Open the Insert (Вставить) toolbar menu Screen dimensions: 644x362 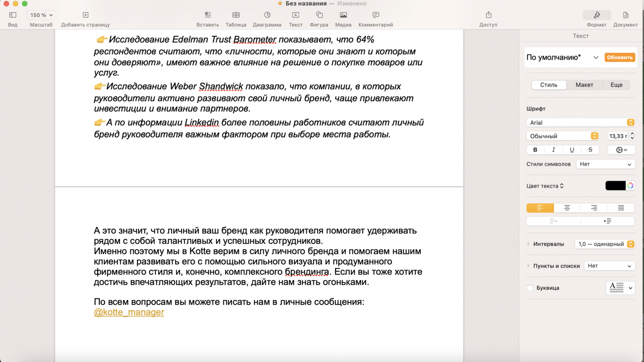pos(208,15)
